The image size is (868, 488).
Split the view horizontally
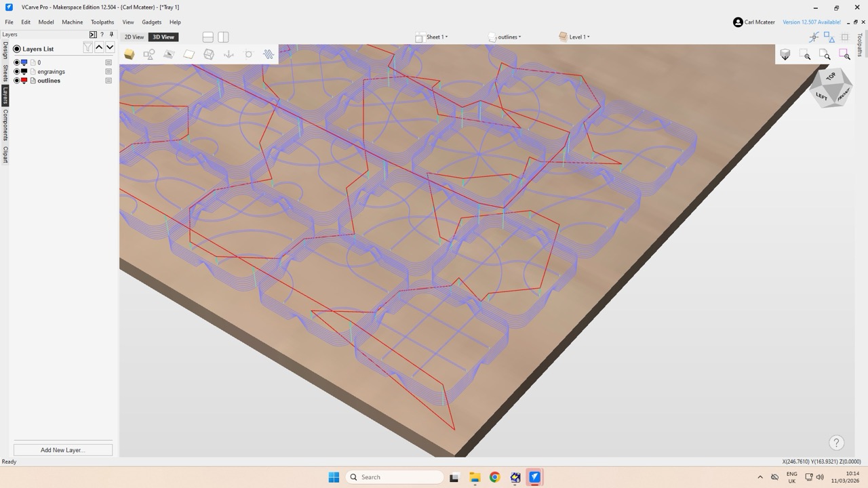click(208, 37)
